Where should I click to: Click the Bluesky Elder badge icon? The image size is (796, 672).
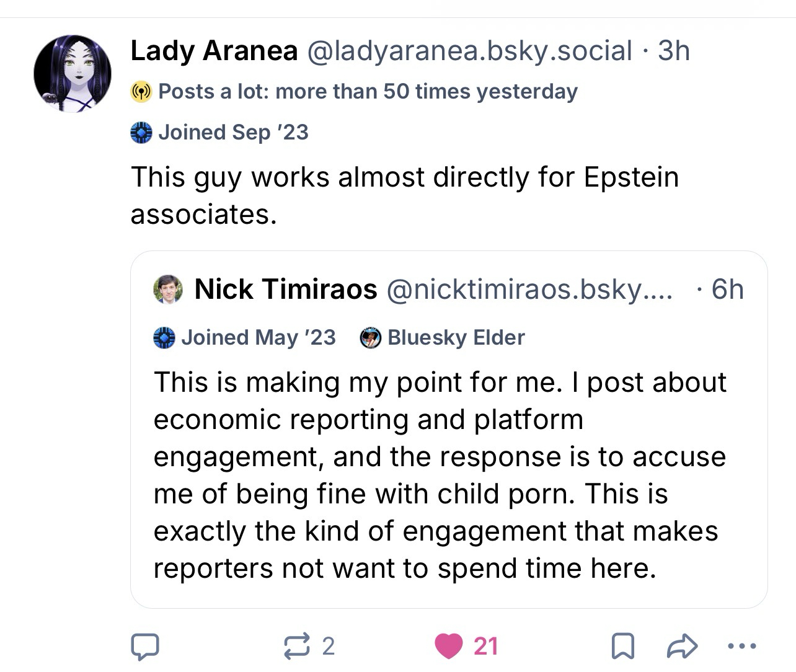(x=371, y=338)
